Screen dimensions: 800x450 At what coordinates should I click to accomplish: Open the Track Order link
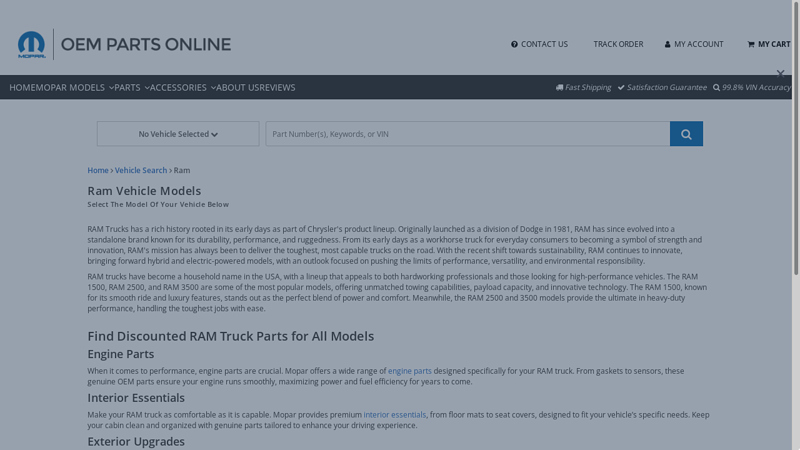618,44
